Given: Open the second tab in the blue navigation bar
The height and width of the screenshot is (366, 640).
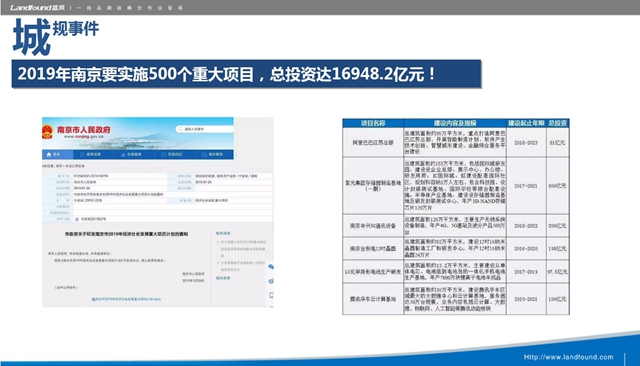Looking at the screenshot, I should pyautogui.click(x=91, y=155).
